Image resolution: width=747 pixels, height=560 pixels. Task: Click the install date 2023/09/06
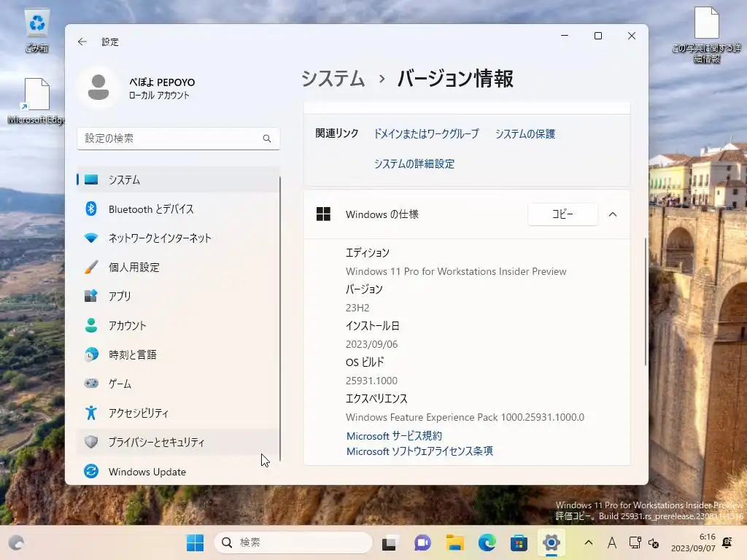[371, 344]
